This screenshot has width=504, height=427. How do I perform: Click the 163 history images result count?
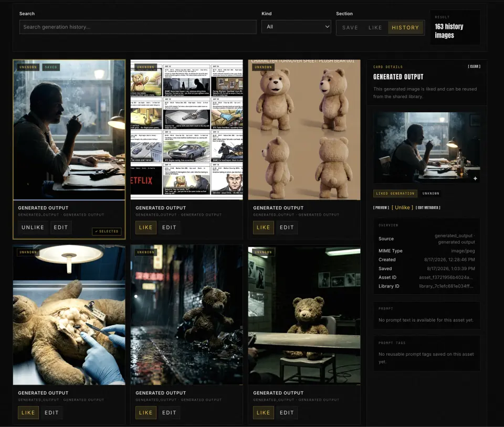[449, 31]
